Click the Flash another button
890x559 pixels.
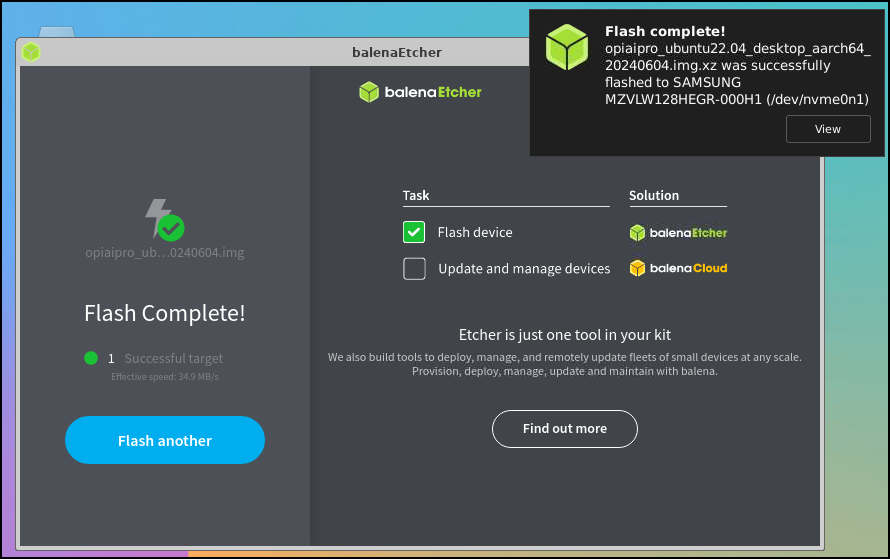coord(165,440)
